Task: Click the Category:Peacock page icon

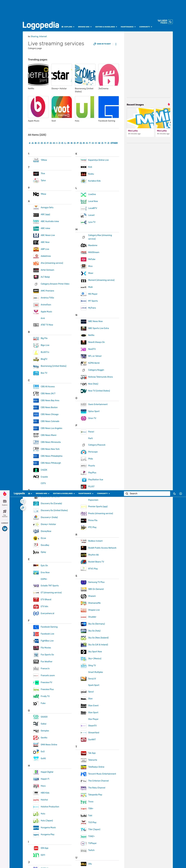Action: (x=83, y=445)
